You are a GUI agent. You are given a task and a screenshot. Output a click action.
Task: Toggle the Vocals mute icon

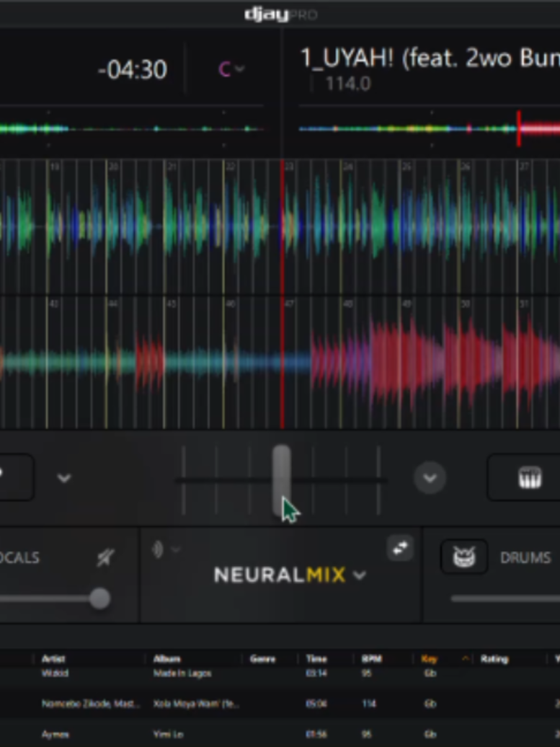(105, 557)
